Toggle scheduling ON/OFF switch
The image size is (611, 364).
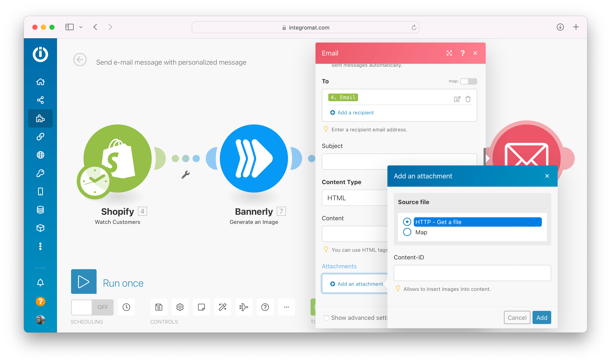tap(92, 307)
